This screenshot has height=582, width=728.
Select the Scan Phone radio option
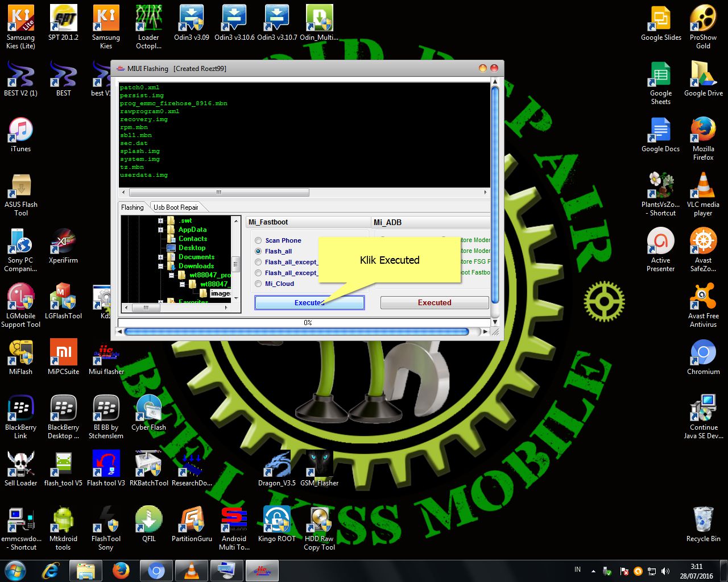[258, 240]
